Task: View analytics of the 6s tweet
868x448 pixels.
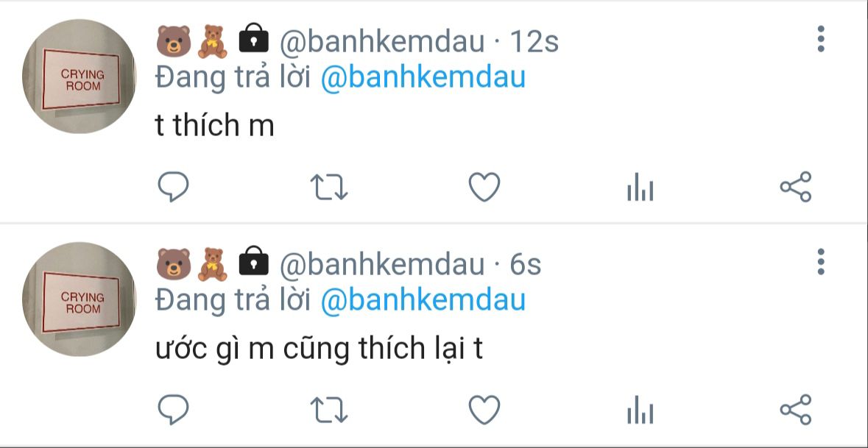Action: tap(640, 410)
